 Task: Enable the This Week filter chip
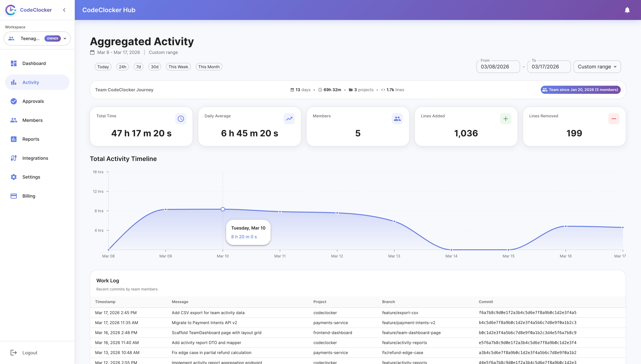click(x=178, y=67)
